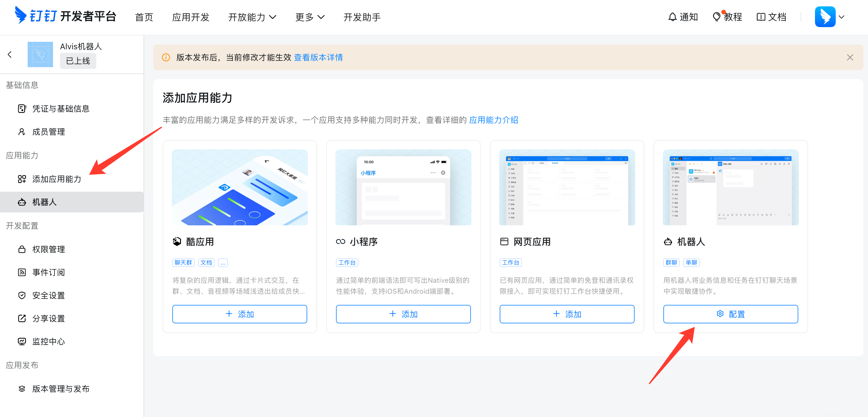Select 事件订阅 in sidebar
Screen dimensions: 868x417
[72, 272]
